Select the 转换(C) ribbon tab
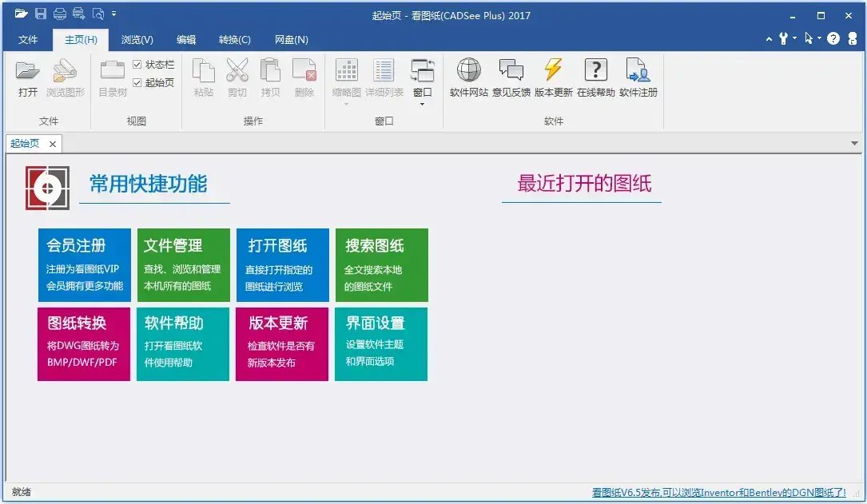Image resolution: width=867 pixels, height=504 pixels. coord(234,39)
